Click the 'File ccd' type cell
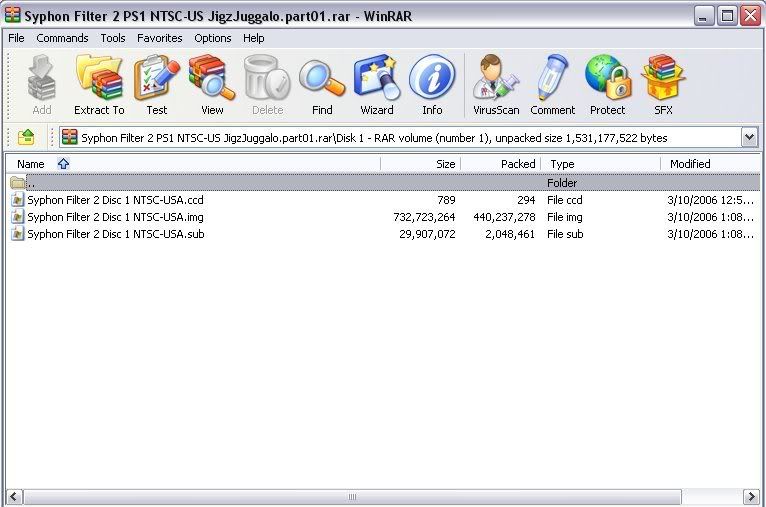This screenshot has height=507, width=766. [565, 200]
